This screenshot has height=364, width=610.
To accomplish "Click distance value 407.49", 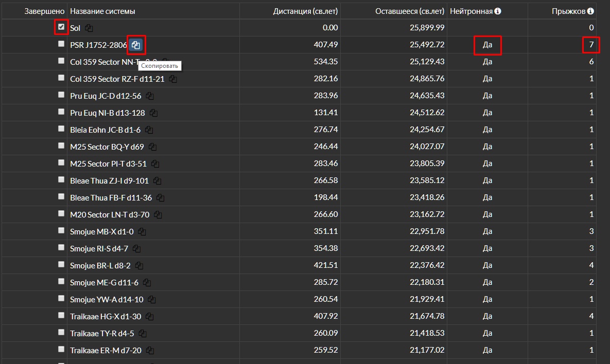I will pyautogui.click(x=326, y=45).
